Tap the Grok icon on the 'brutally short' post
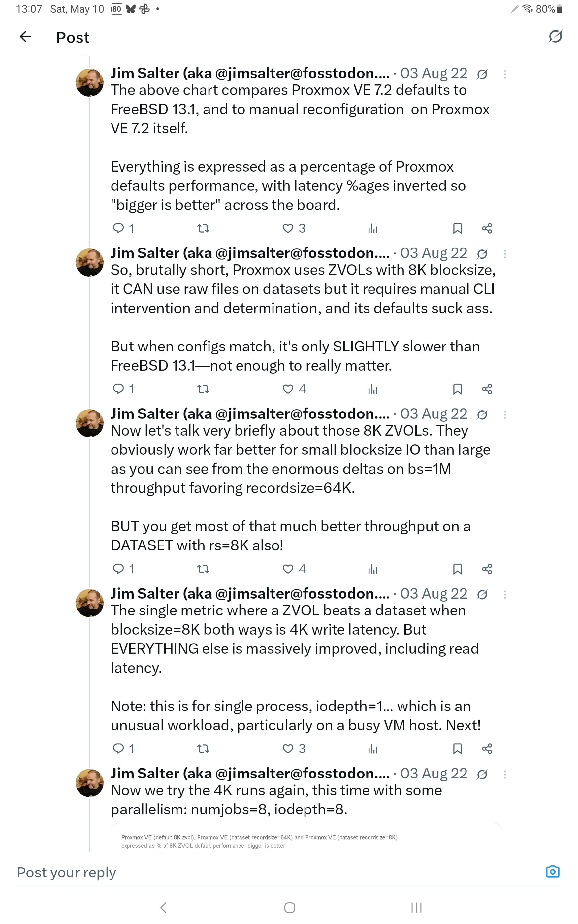The width and height of the screenshot is (578, 924). coord(482,254)
